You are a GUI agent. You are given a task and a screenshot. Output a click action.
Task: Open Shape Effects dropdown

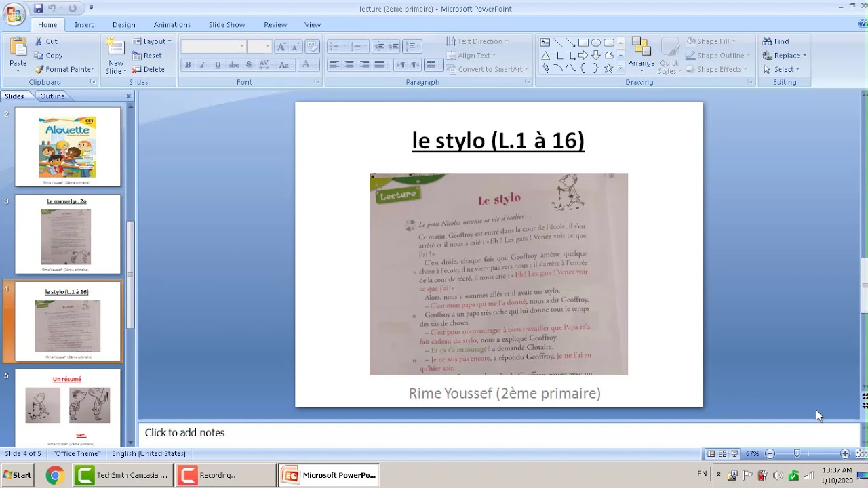pos(716,69)
